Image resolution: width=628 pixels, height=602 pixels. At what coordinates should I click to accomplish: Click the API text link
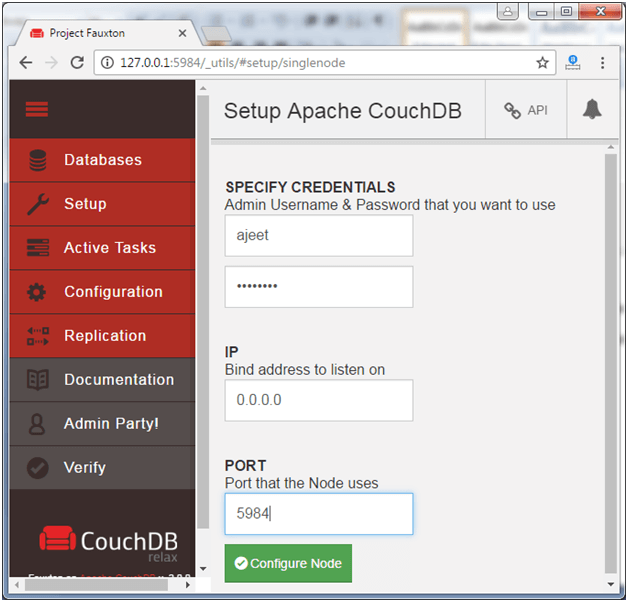tap(537, 110)
